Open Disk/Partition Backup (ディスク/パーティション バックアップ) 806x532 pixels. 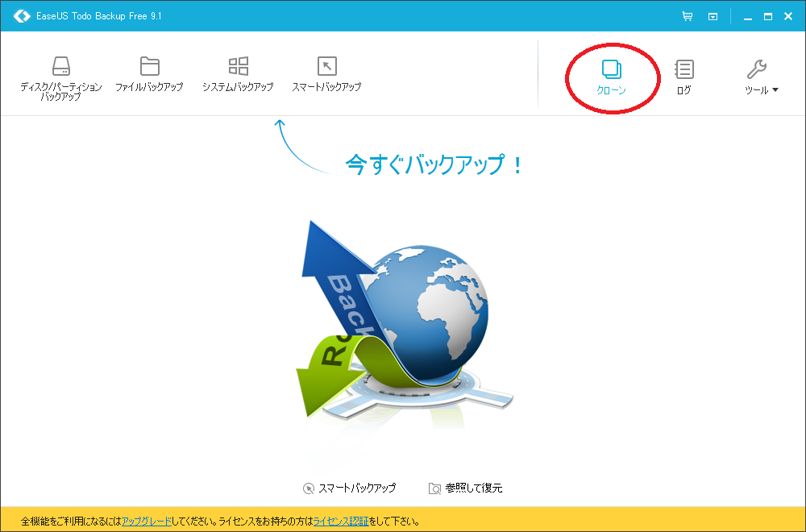click(60, 77)
